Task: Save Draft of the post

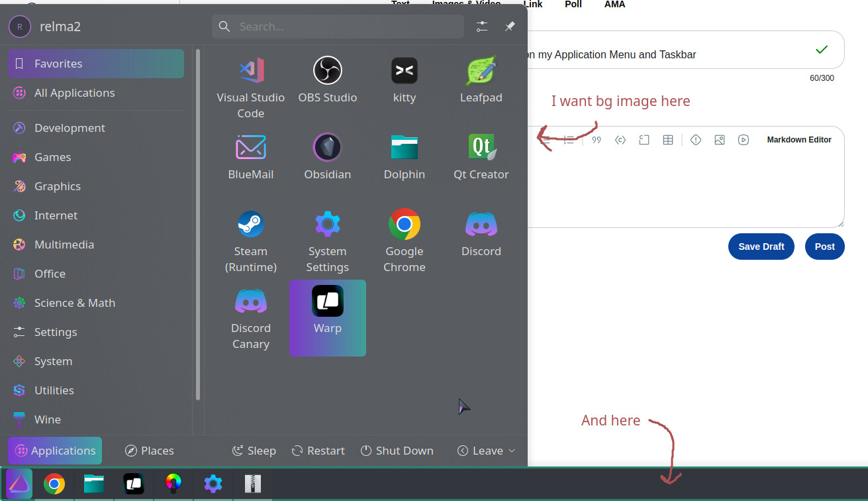Action: pyautogui.click(x=761, y=247)
